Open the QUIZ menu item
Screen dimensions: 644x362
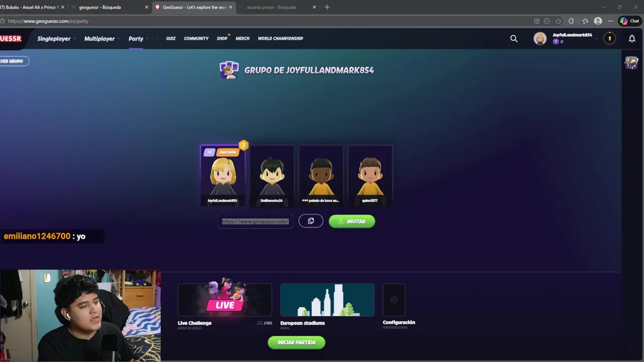[171, 39]
